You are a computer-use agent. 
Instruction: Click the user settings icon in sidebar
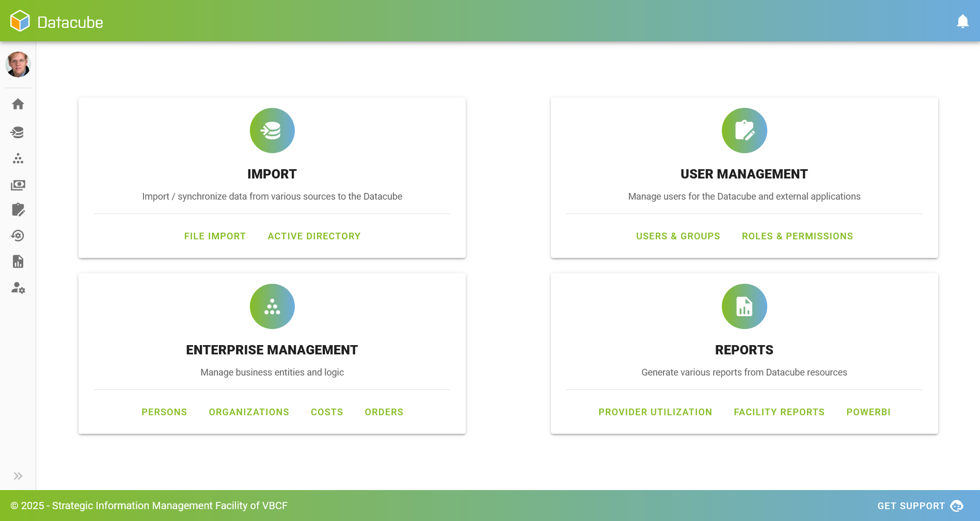pos(18,288)
